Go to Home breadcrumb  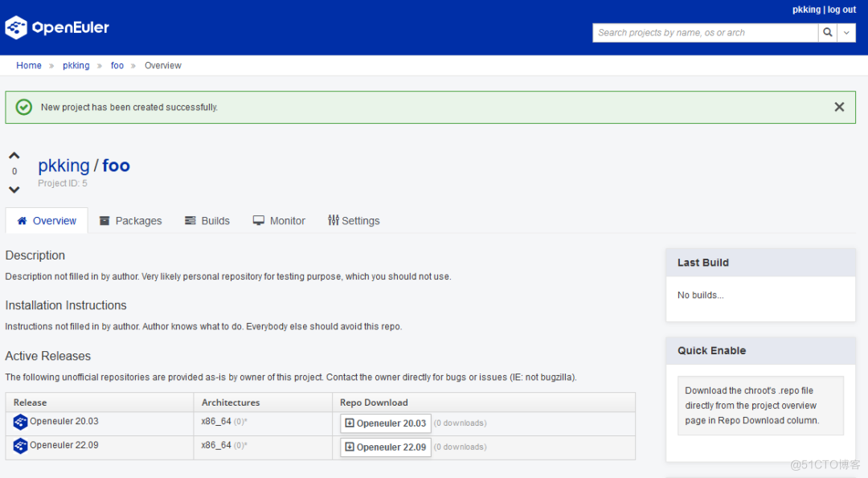[x=29, y=65]
